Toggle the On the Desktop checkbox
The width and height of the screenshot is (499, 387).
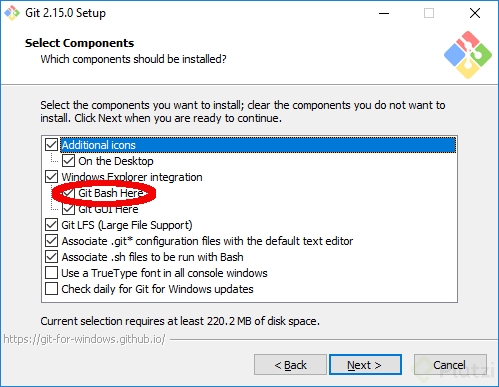coord(68,161)
